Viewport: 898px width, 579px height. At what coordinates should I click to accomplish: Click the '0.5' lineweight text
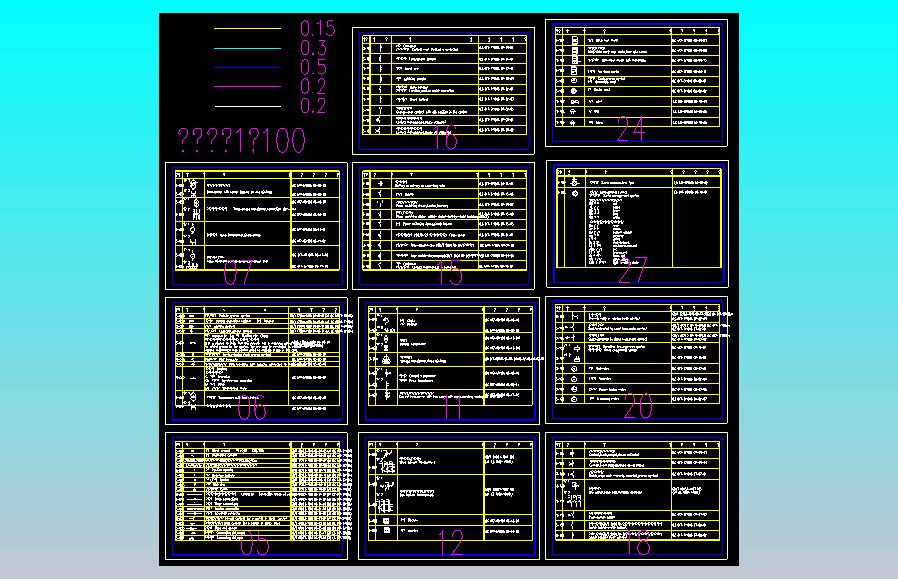click(313, 67)
